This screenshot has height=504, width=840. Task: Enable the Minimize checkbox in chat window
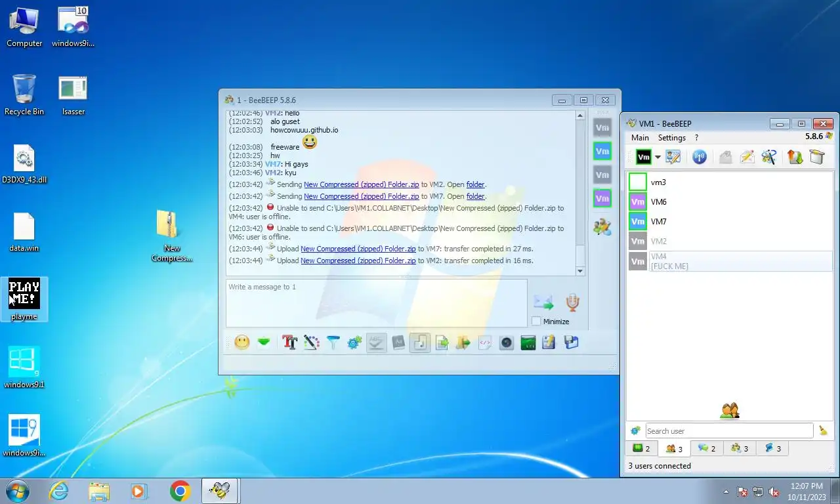coord(536,322)
